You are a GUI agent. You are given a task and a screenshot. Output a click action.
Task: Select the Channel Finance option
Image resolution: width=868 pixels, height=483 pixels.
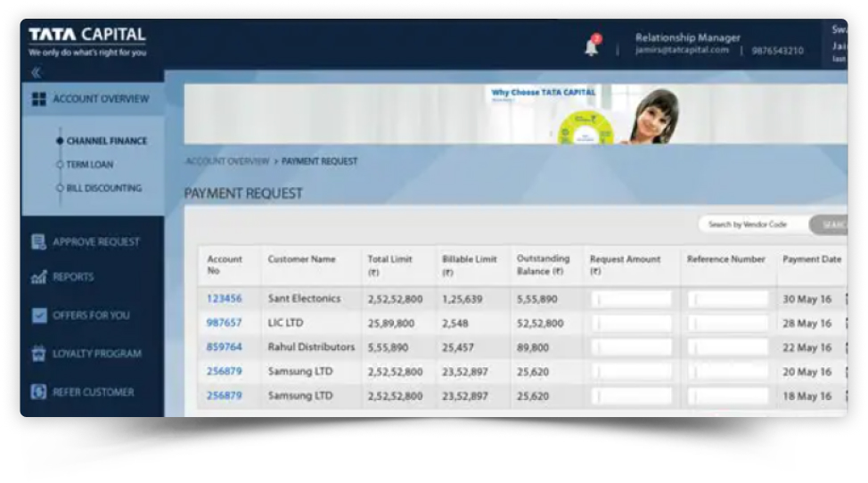click(x=106, y=141)
